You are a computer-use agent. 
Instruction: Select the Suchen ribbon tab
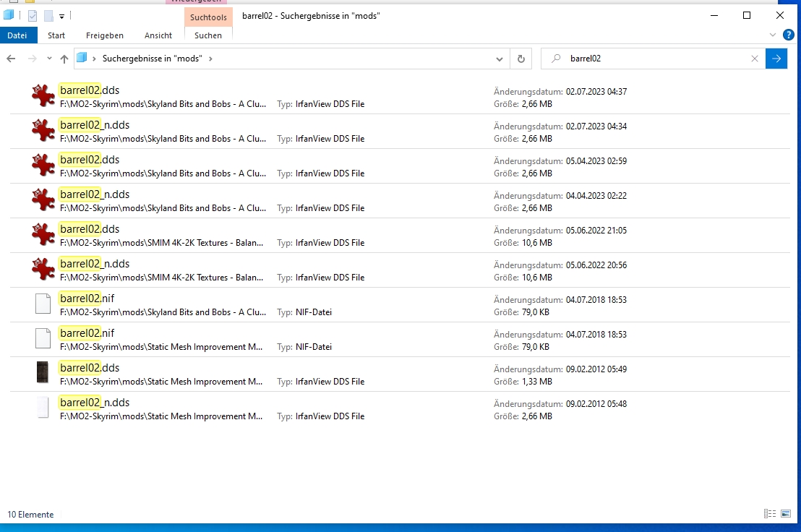(208, 35)
